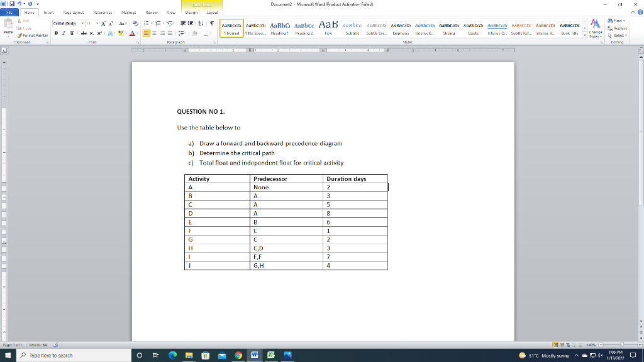This screenshot has height=362, width=644.
Task: Toggle bold formatting
Action: click(56, 33)
